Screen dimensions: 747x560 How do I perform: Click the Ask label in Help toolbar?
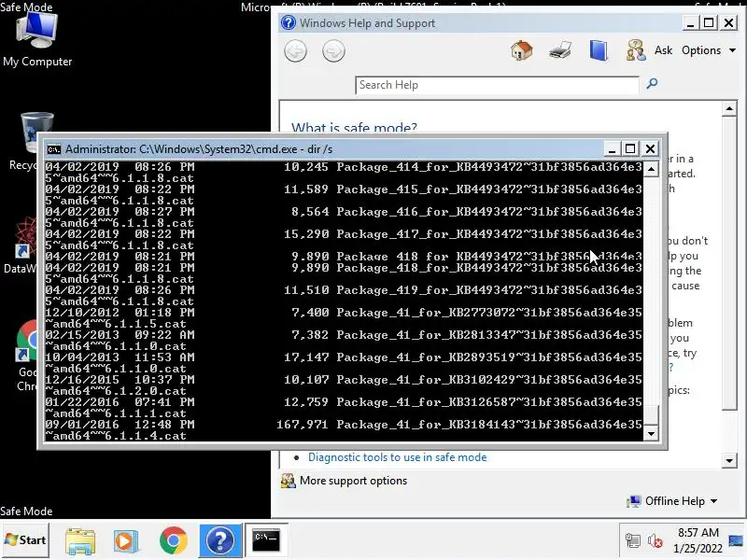663,50
